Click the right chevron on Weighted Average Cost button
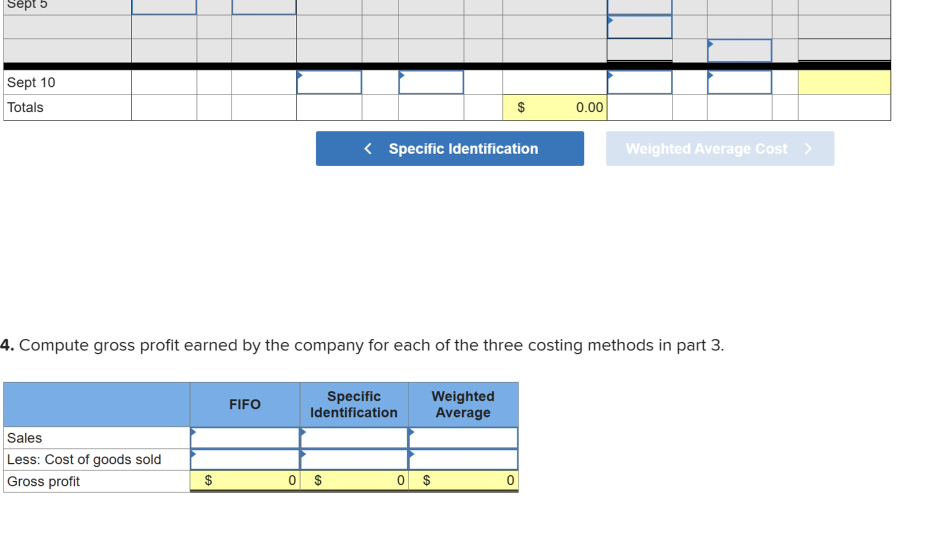 pos(809,149)
